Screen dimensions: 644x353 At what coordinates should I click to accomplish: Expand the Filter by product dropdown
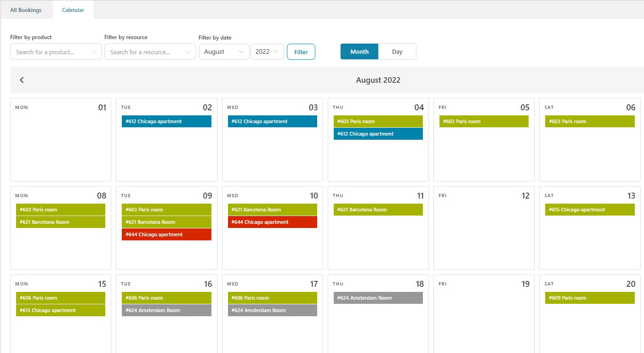(x=56, y=52)
